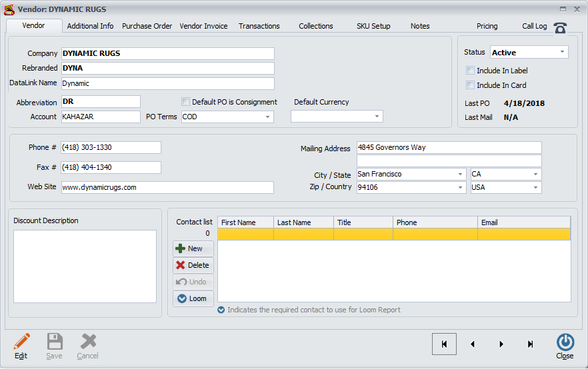Click the Undo contact button
The width and height of the screenshot is (588, 369).
coord(193,282)
